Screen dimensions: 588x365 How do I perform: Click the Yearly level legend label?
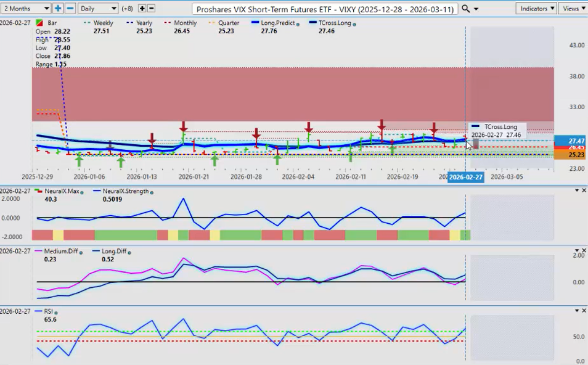pyautogui.click(x=144, y=23)
